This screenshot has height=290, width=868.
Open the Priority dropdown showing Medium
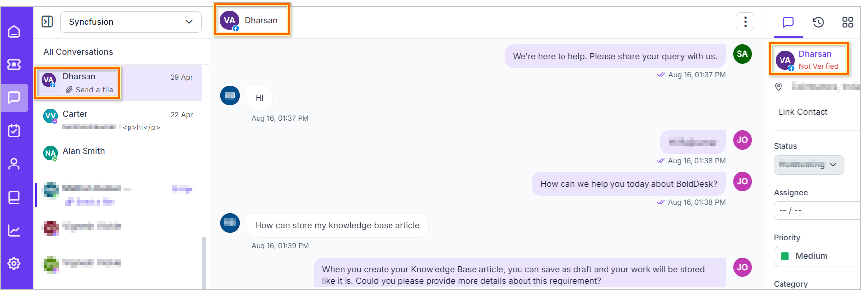pyautogui.click(x=817, y=256)
